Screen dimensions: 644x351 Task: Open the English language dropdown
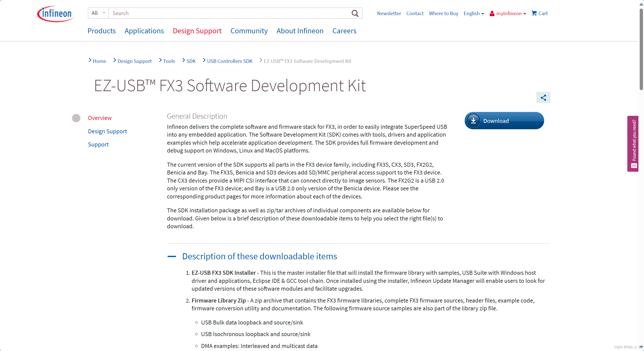474,13
